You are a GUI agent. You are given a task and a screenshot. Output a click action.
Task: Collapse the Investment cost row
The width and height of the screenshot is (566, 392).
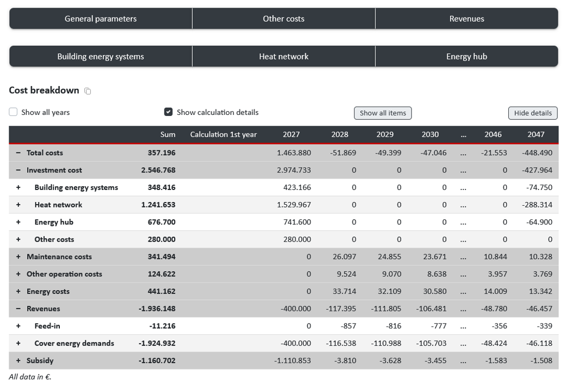click(x=18, y=170)
